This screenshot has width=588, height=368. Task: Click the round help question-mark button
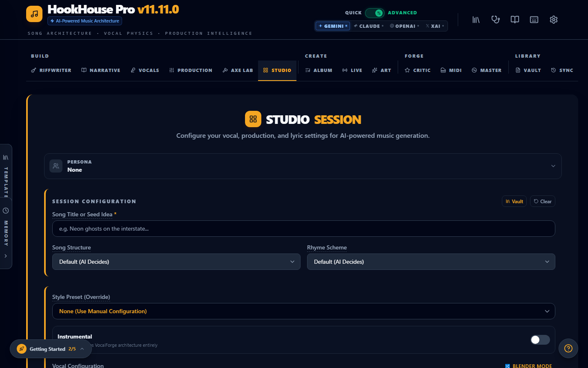[568, 348]
